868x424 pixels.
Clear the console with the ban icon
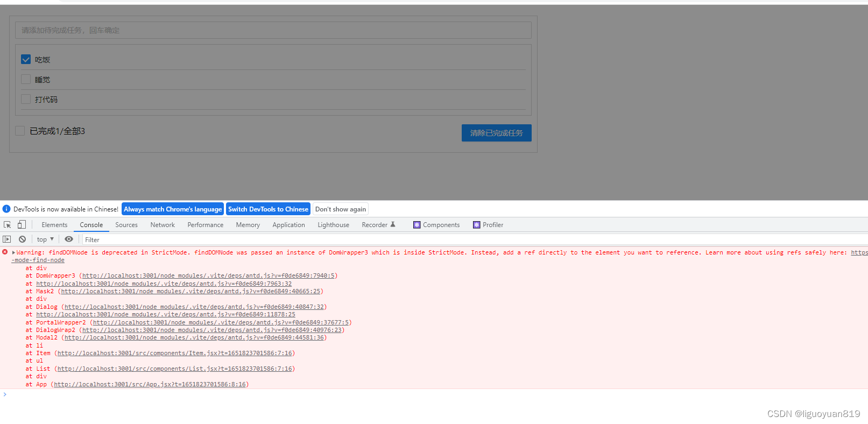point(22,239)
